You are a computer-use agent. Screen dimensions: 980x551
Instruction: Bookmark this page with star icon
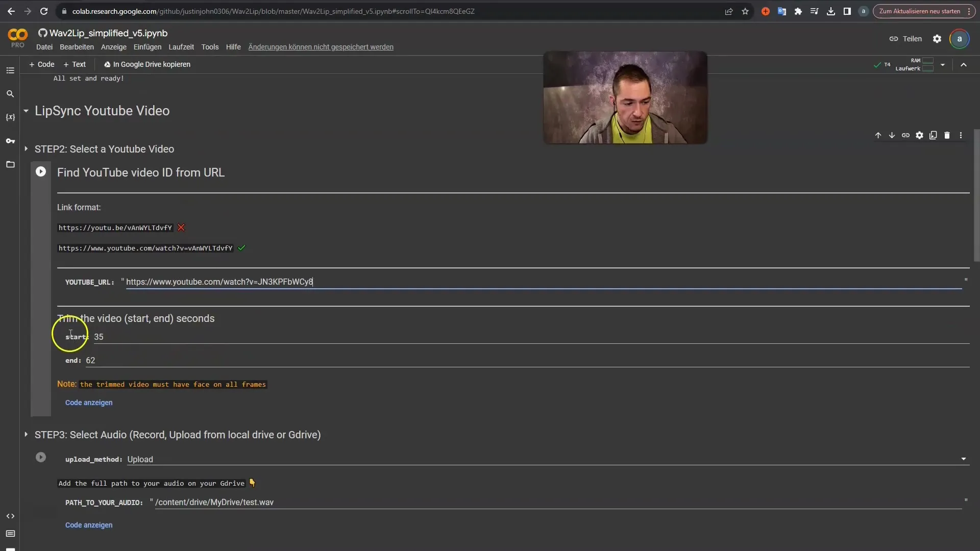[745, 11]
